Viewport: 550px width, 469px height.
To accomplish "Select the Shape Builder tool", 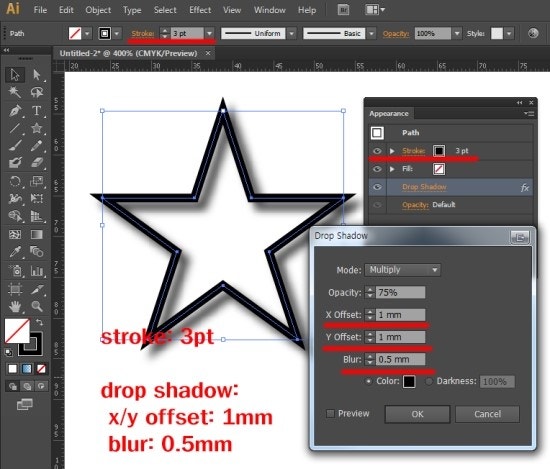I will [15, 216].
